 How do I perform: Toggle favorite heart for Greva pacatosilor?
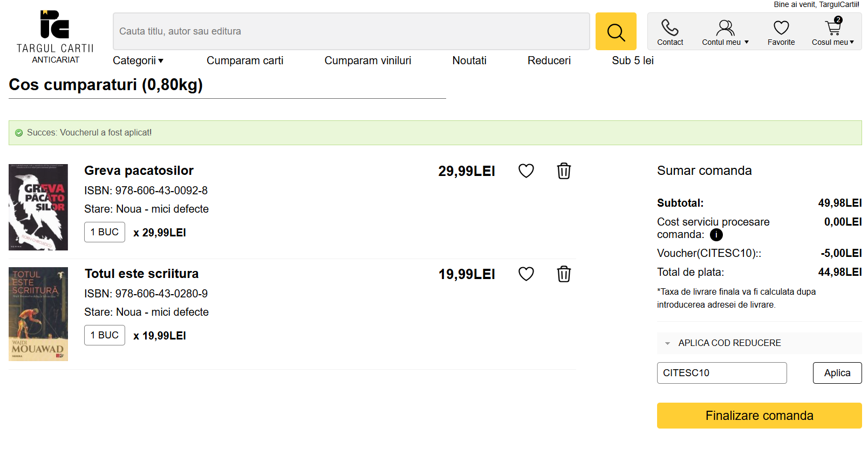point(526,171)
